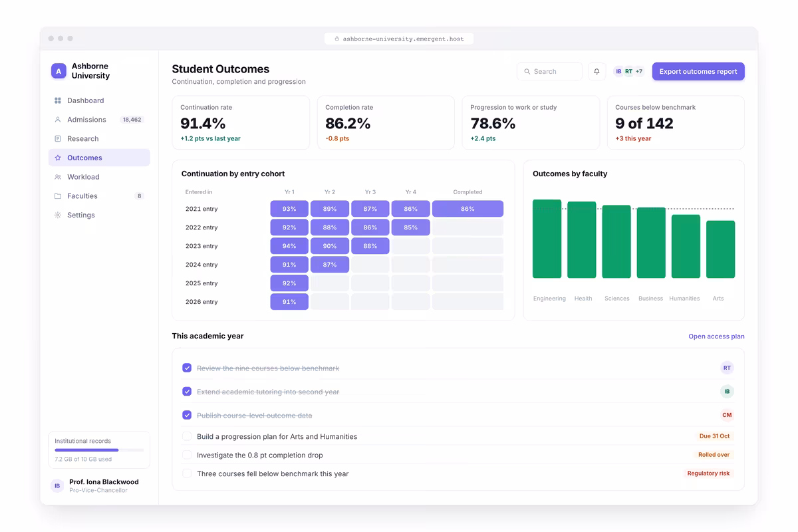The height and width of the screenshot is (532, 798).
Task: Open Prof. Iona Blackwood profile
Action: tap(99, 486)
